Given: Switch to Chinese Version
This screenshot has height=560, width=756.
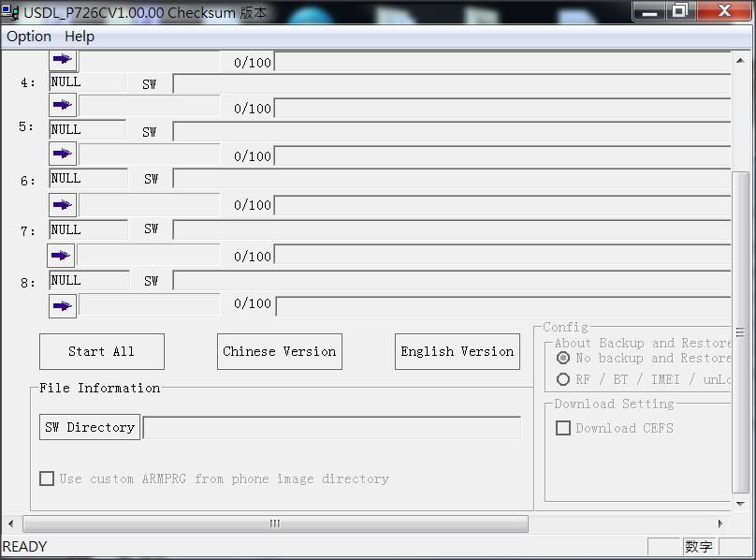Looking at the screenshot, I should (x=280, y=351).
